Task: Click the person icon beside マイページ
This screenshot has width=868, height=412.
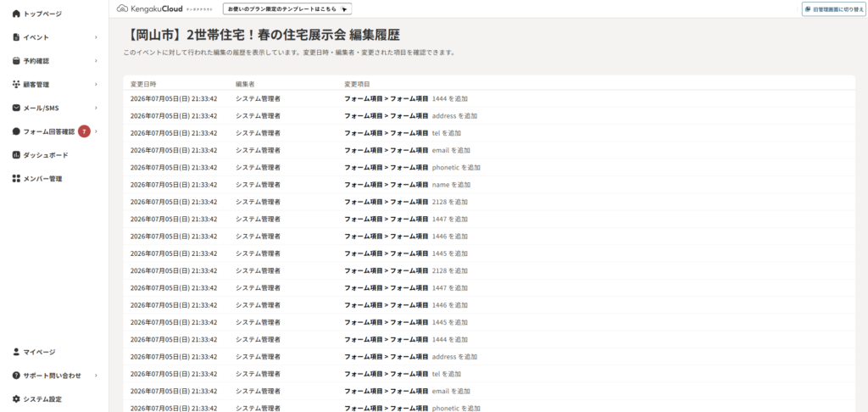Action: 16,352
